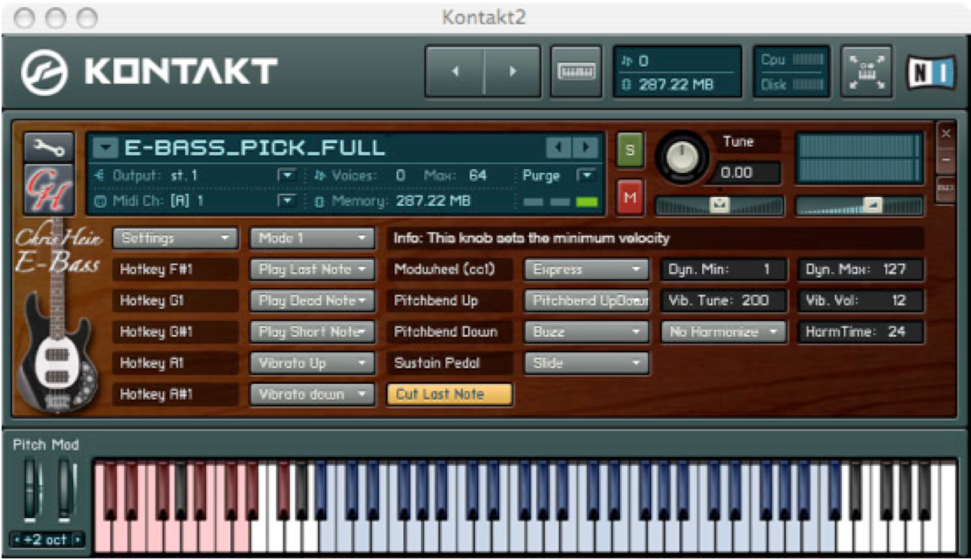Viewport: 971px width, 560px height.
Task: Open the Settings menu
Action: (175, 238)
